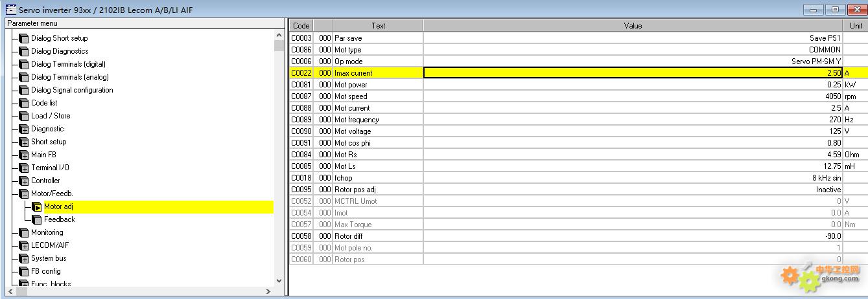The image size is (868, 299).
Task: Open Dialog Terminals (digital) menu entry
Action: (x=68, y=64)
